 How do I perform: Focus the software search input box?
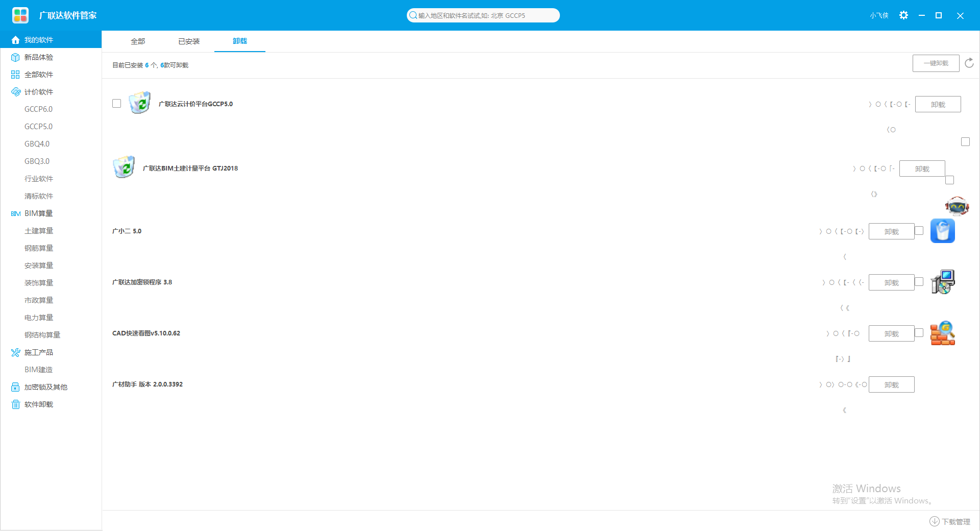click(483, 15)
